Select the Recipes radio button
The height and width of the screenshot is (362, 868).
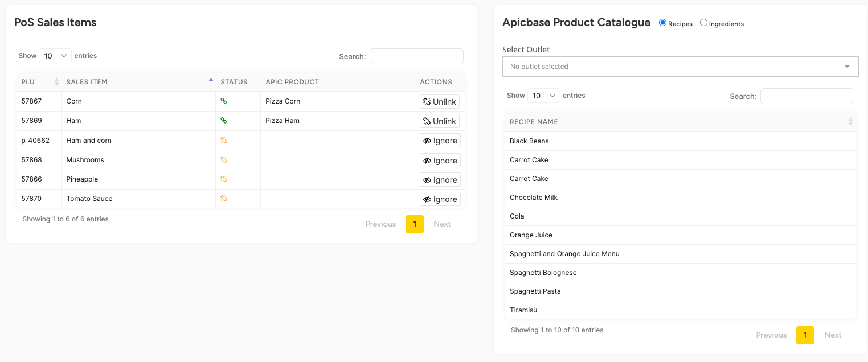pyautogui.click(x=662, y=23)
